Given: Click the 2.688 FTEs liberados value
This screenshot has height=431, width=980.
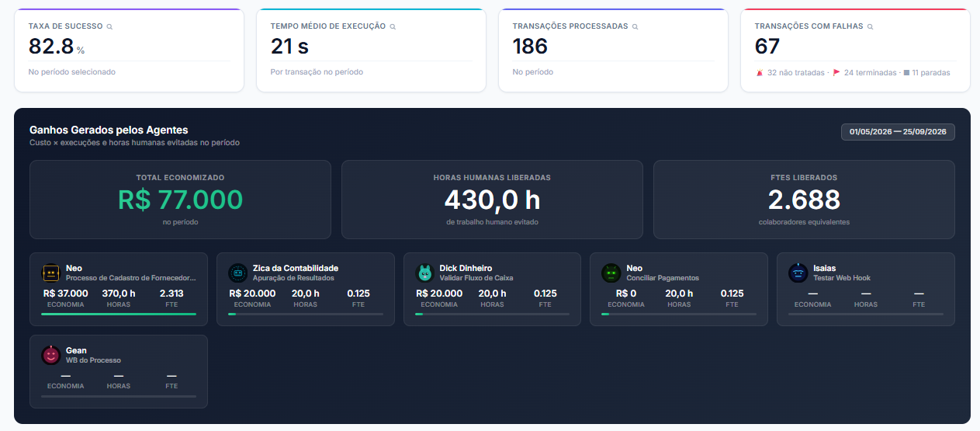Looking at the screenshot, I should [804, 200].
